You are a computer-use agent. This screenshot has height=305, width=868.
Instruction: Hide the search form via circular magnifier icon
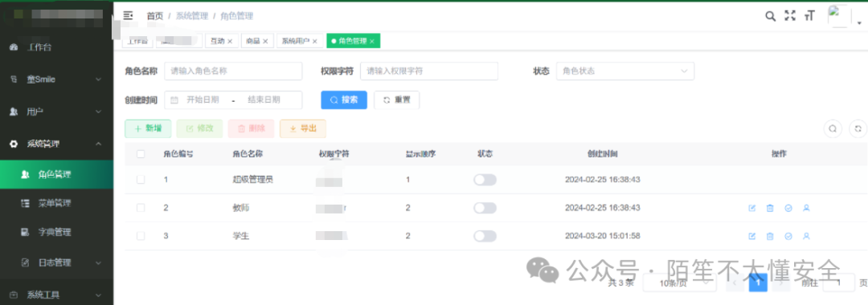pyautogui.click(x=832, y=128)
